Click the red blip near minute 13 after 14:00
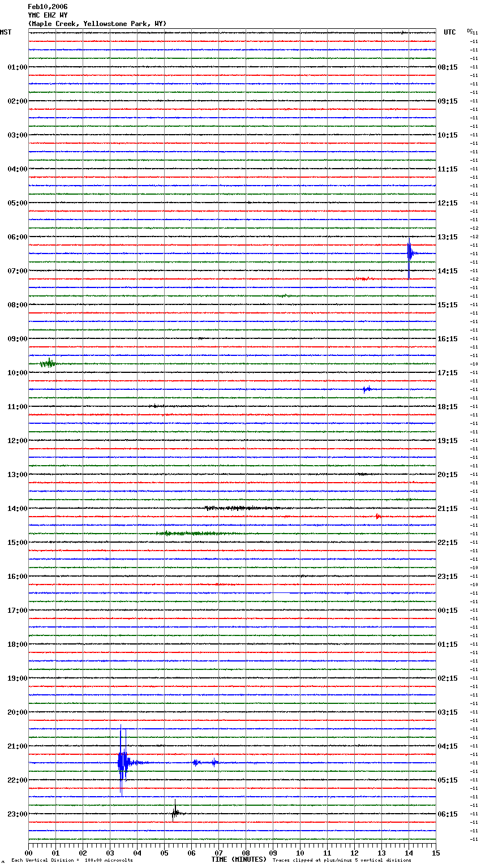Image resolution: width=481 pixels, height=868 pixels. [x=378, y=516]
